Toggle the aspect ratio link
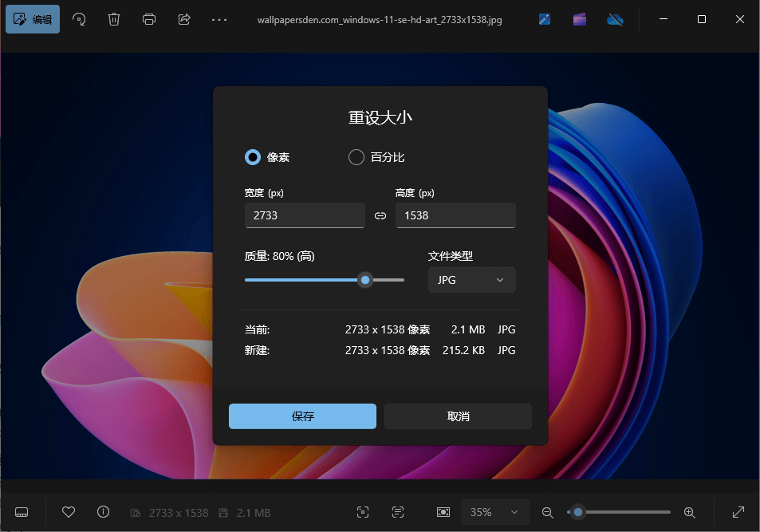 tap(380, 215)
